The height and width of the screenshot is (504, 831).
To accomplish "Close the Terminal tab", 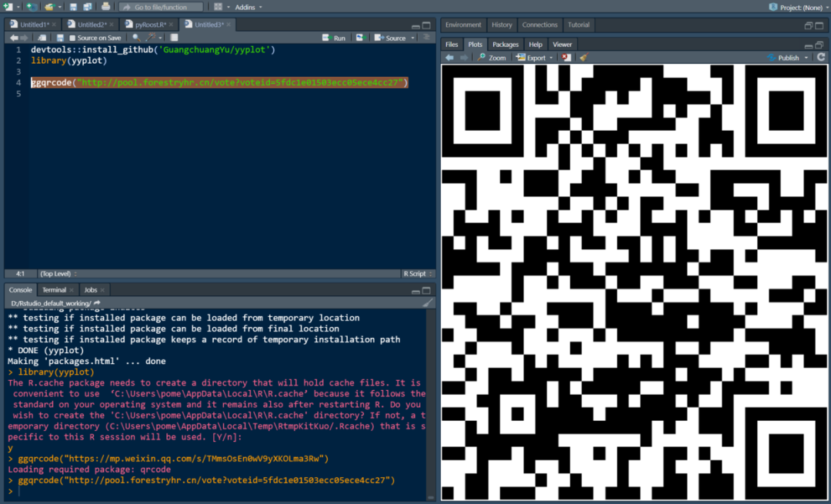I will coord(72,290).
